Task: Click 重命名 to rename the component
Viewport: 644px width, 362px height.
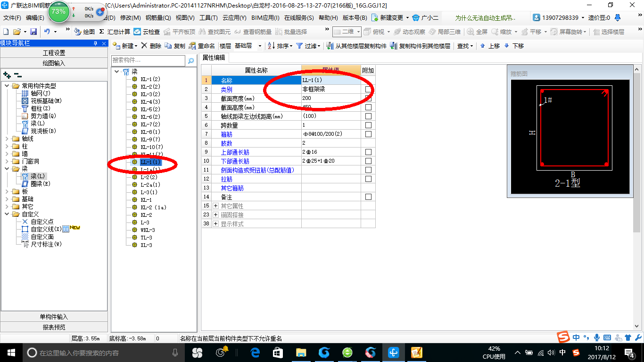Action: pos(202,46)
